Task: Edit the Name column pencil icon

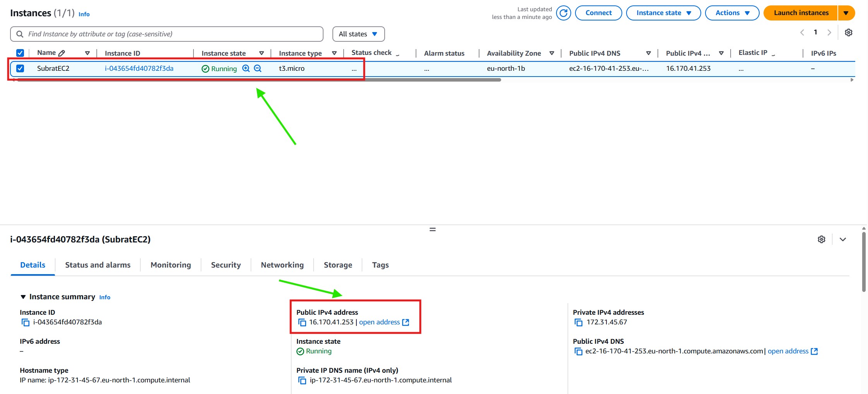Action: 62,53
